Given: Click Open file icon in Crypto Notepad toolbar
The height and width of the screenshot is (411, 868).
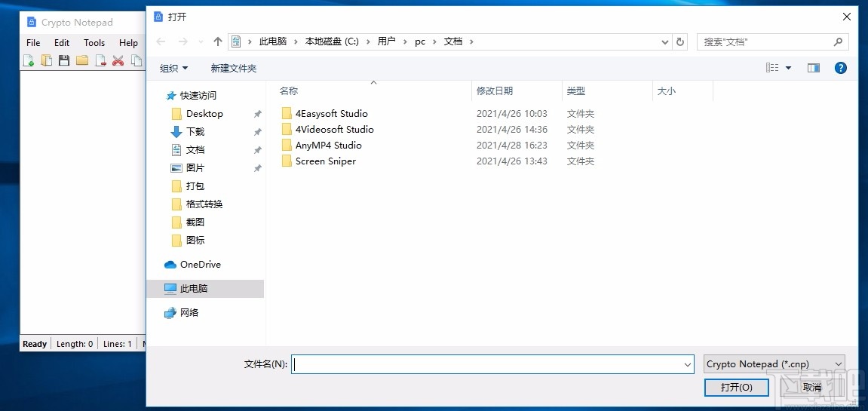Looking at the screenshot, I should 47,60.
